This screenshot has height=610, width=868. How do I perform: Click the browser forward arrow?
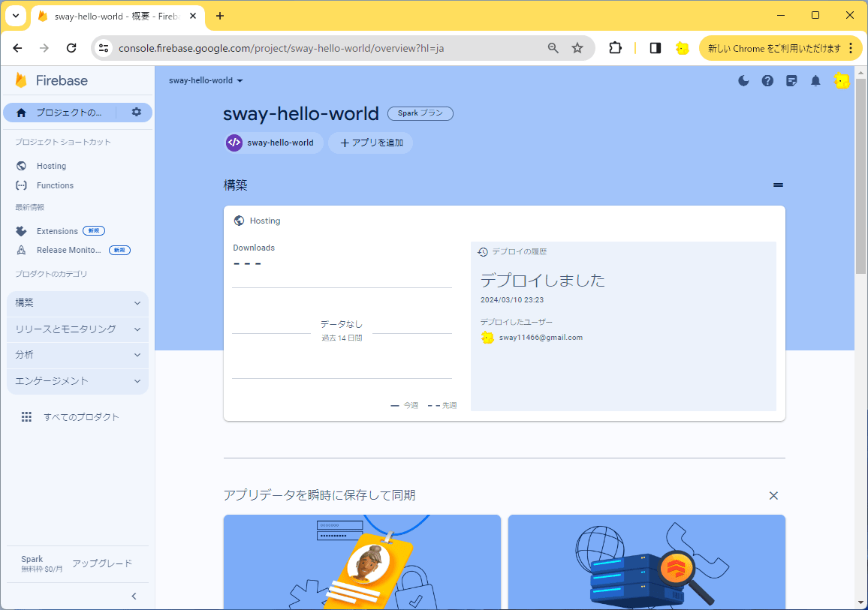[44, 48]
